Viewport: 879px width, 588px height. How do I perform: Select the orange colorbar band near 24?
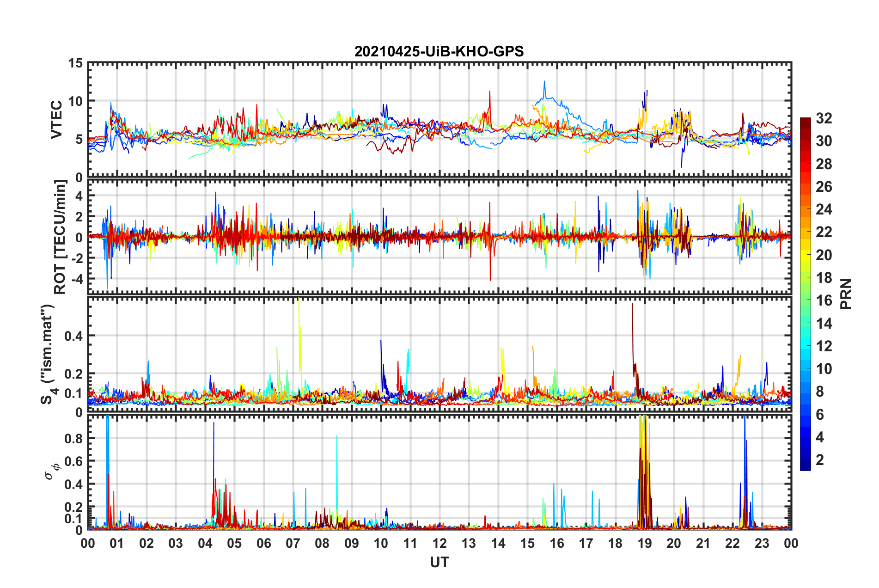[x=805, y=209]
